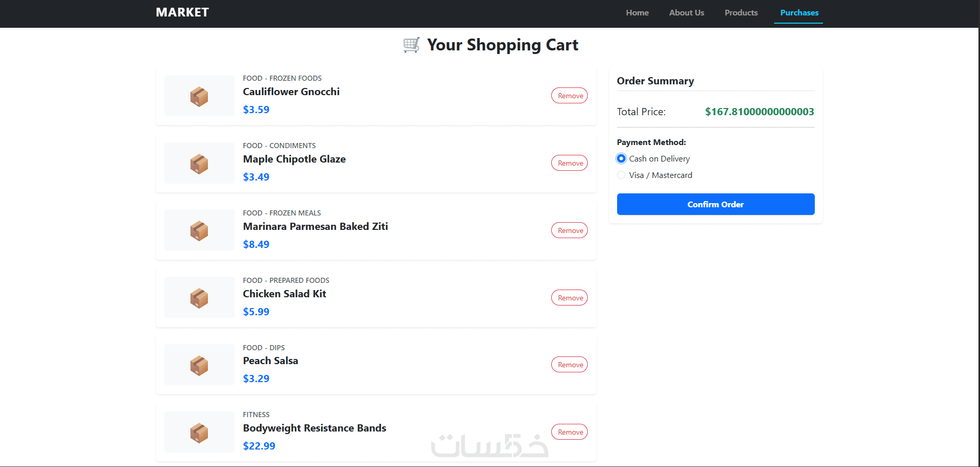Click the shopping cart icon in heading
This screenshot has height=467, width=980.
point(411,45)
